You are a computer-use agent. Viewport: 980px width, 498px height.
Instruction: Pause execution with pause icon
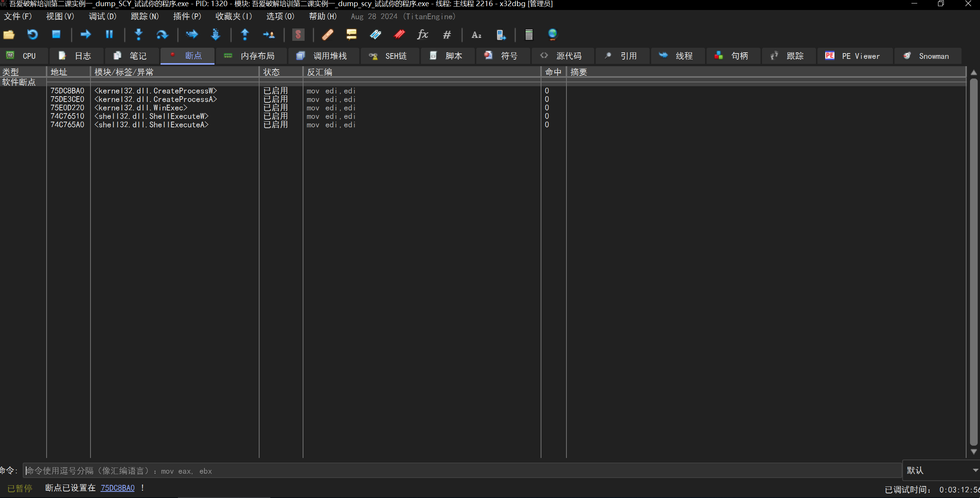click(109, 35)
